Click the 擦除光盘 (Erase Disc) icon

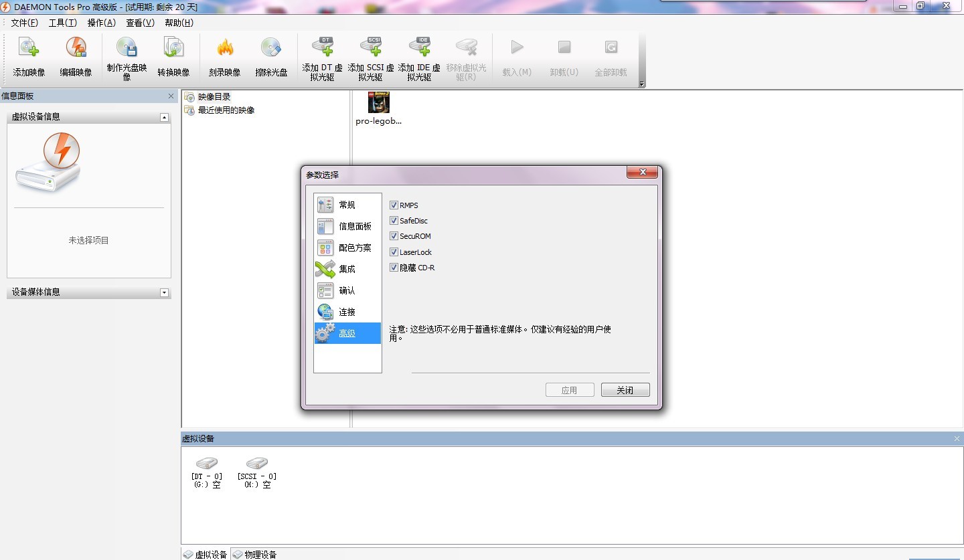[x=271, y=48]
